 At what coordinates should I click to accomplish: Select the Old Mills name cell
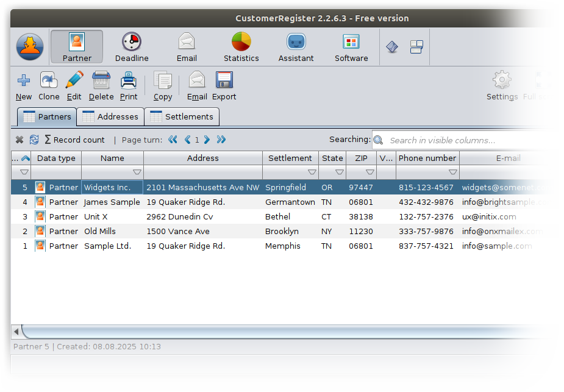112,231
